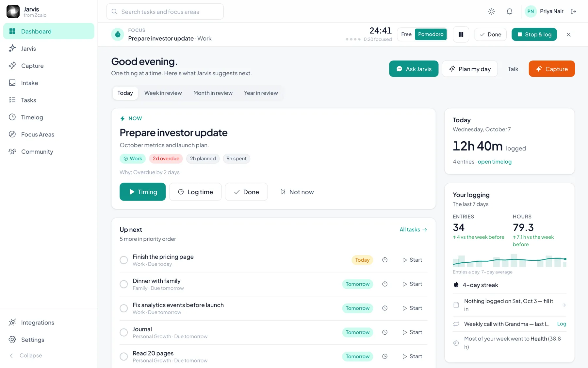Screen dimensions: 588x368
Task: Click clock icon for Dinner with family
Action: point(385,284)
